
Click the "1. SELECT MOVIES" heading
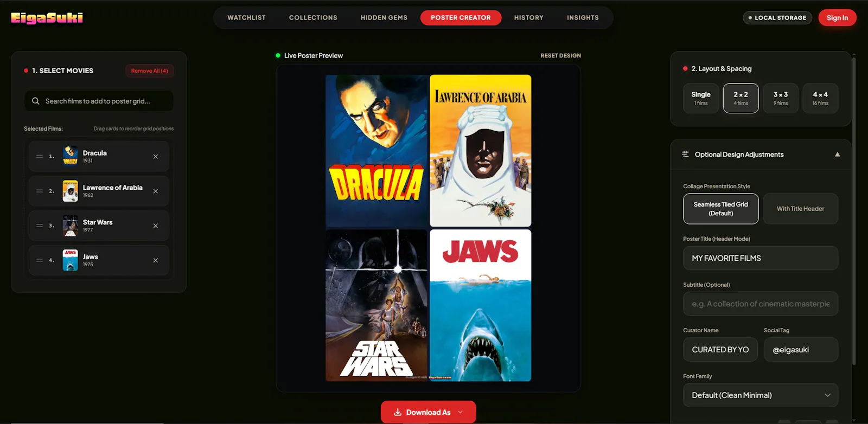(x=62, y=71)
